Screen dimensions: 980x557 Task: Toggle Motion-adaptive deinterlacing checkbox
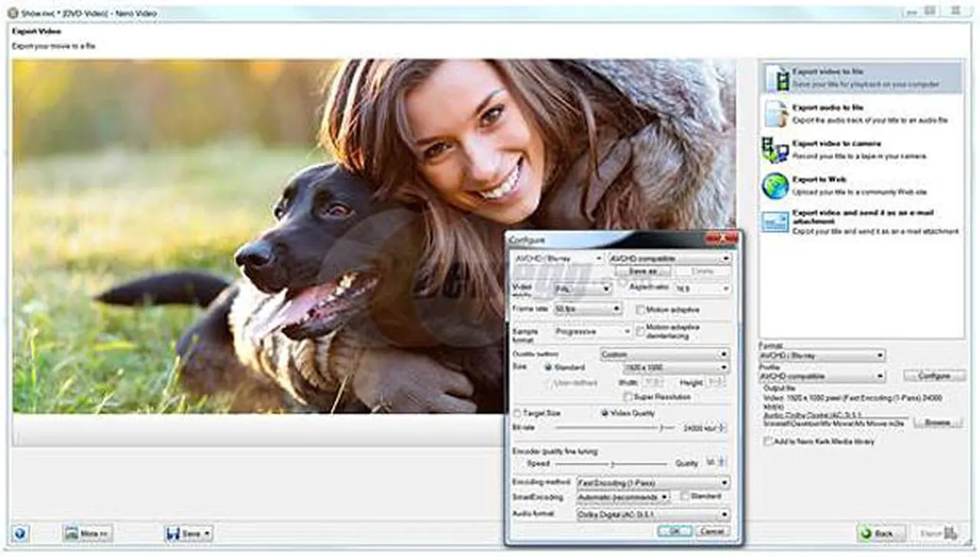(640, 331)
